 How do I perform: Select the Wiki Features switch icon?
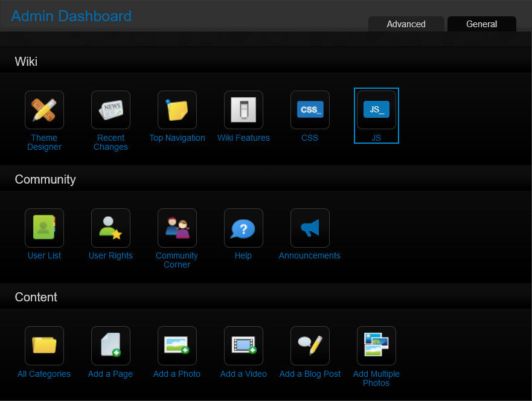243,110
